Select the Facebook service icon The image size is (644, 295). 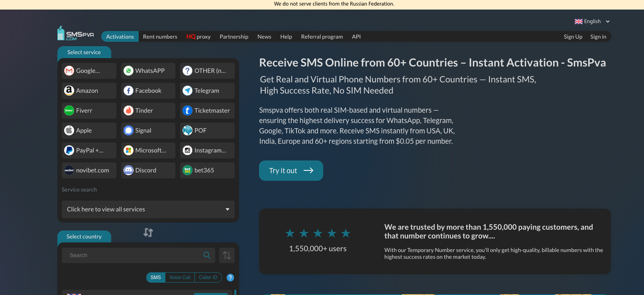(128, 91)
